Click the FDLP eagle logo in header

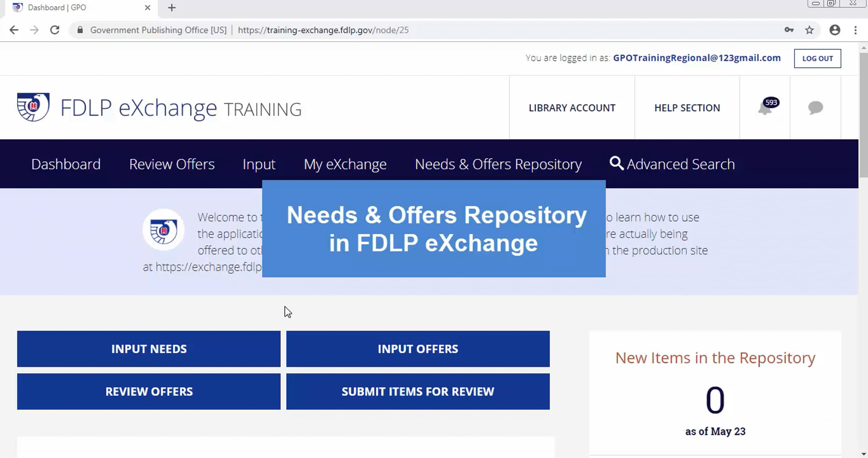click(33, 107)
